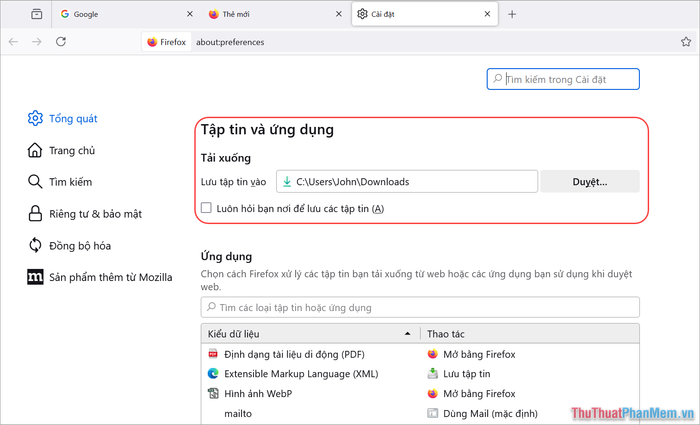The image size is (700, 425).
Task: Focus the file type search field
Action: (x=420, y=307)
